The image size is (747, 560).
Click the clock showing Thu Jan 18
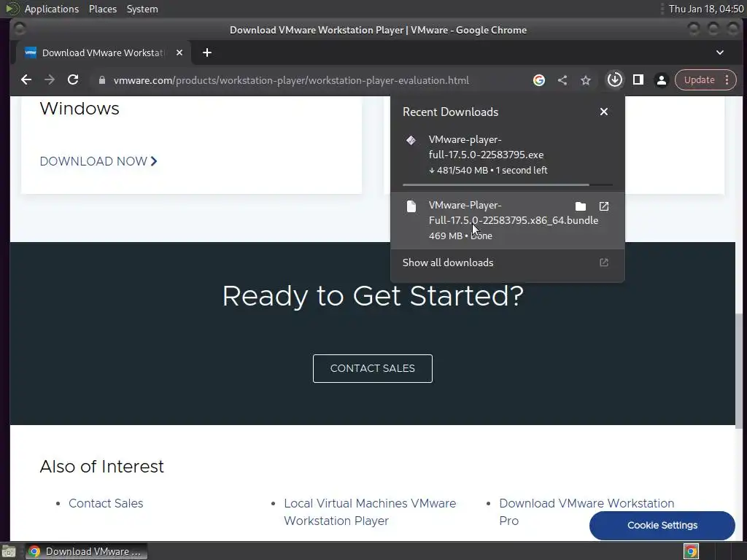point(706,9)
